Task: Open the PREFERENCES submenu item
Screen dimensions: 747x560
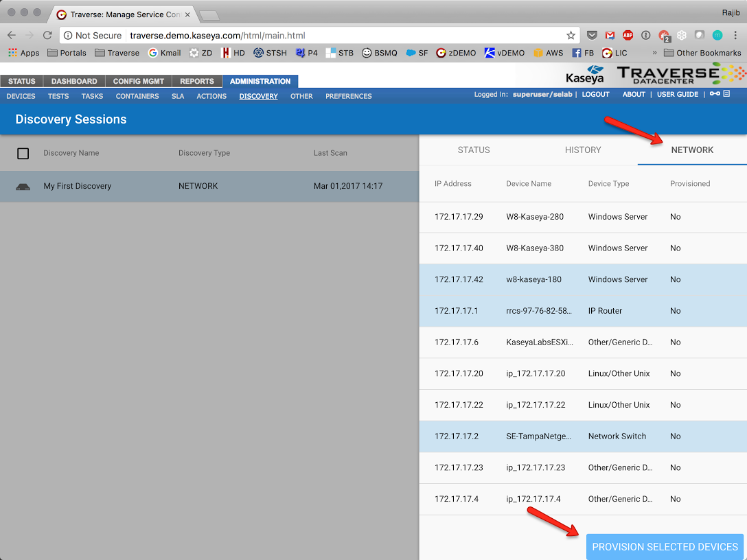Action: tap(348, 96)
